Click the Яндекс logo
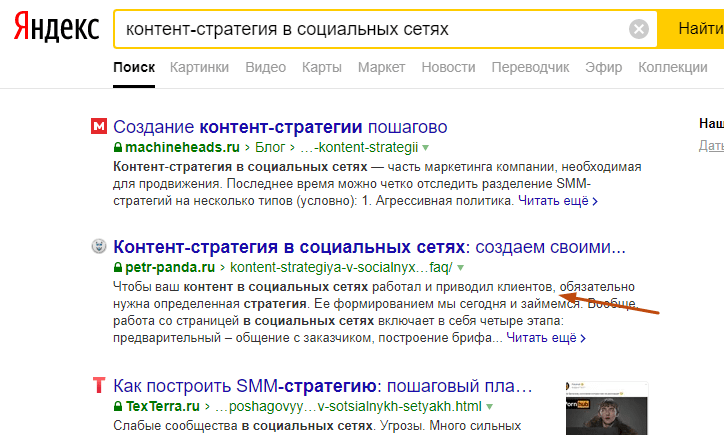 pyautogui.click(x=56, y=27)
